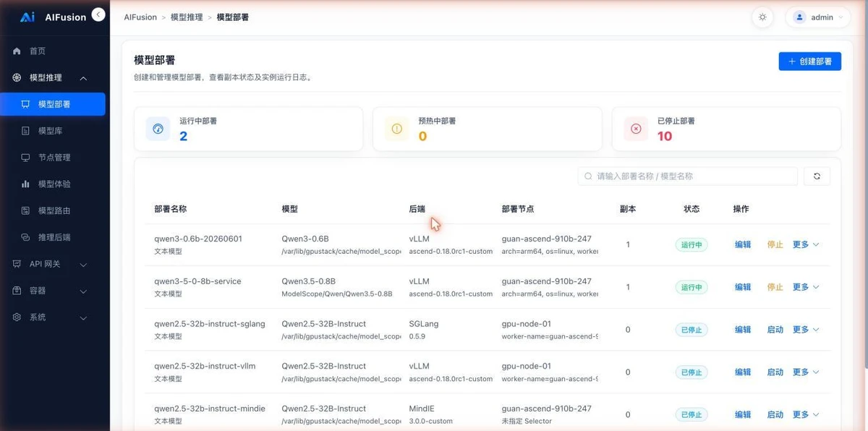The image size is (868, 431).
Task: Open 更多 menu for qwen2.5-32b-instruct-vllm
Action: coord(806,372)
